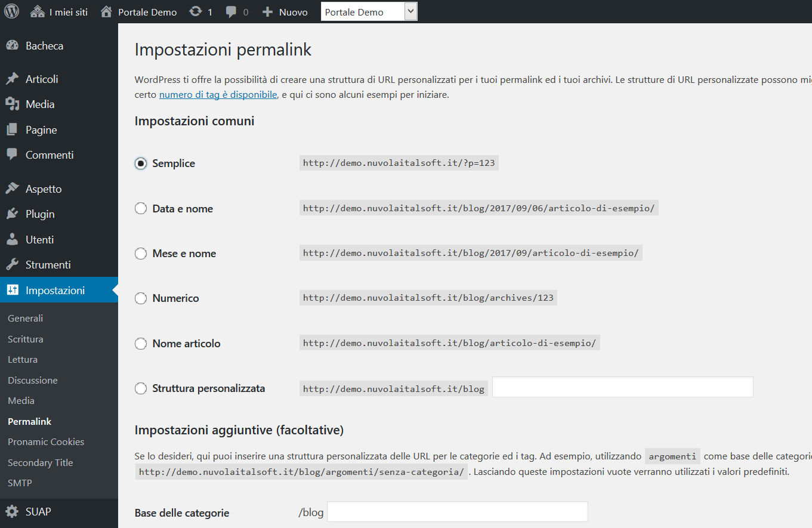Click the comments bubble icon in admin bar
Screen dimensions: 812x528
(x=231, y=12)
